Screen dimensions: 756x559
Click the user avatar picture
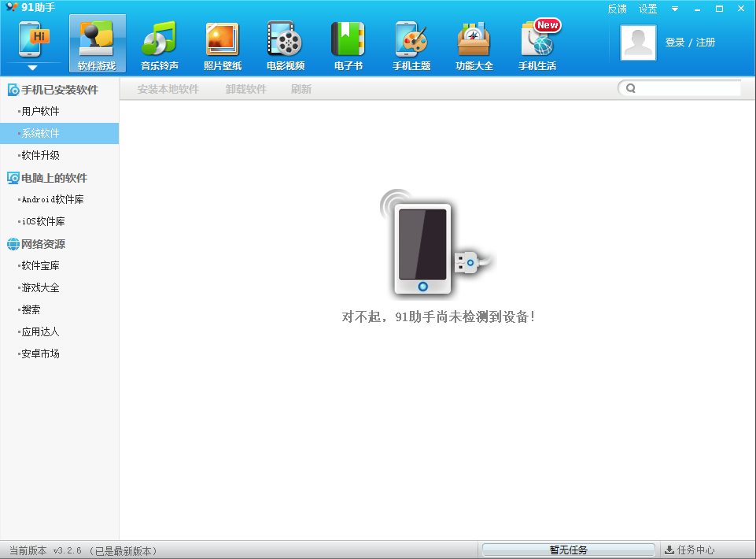tap(638, 43)
